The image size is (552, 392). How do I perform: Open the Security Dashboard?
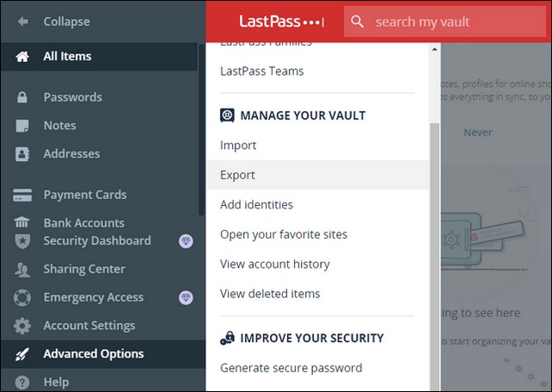(99, 241)
